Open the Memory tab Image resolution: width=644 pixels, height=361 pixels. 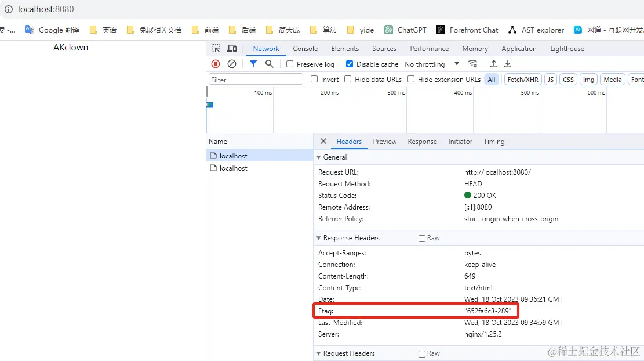point(475,49)
